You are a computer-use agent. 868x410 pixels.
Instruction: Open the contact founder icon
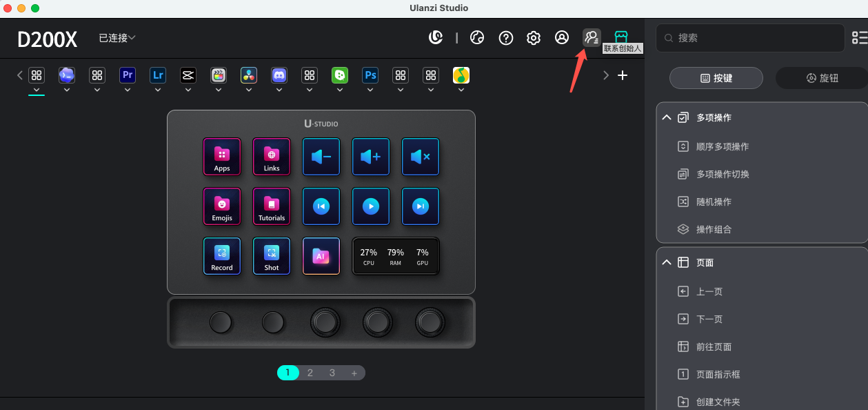pos(592,38)
